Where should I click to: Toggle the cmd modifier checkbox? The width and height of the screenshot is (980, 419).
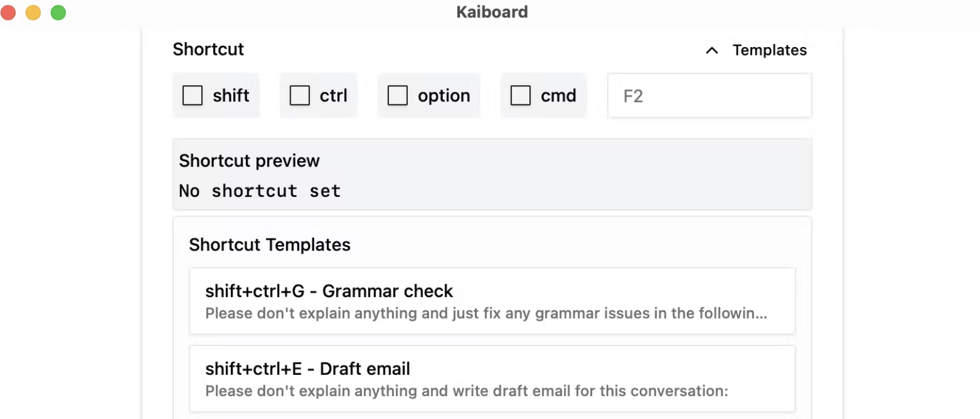(521, 95)
